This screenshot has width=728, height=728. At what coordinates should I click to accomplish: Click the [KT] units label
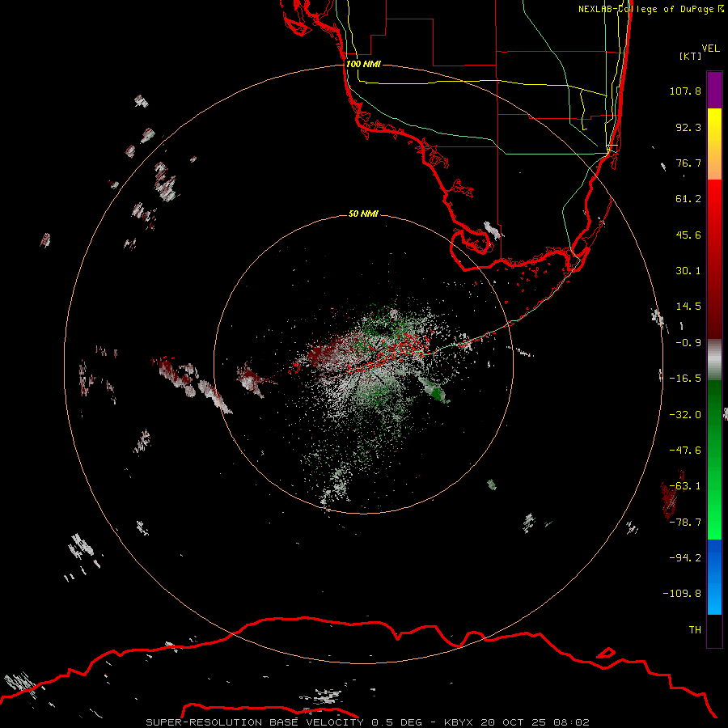691,56
